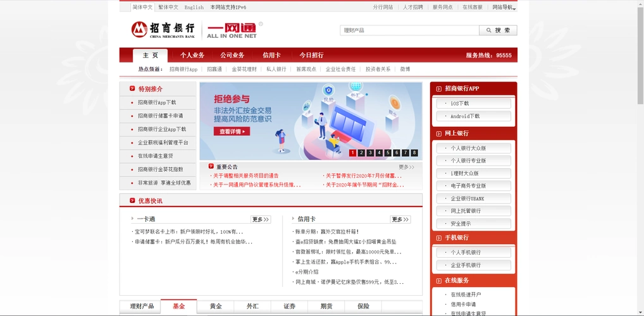Switch to the 保险 tab

(364, 306)
